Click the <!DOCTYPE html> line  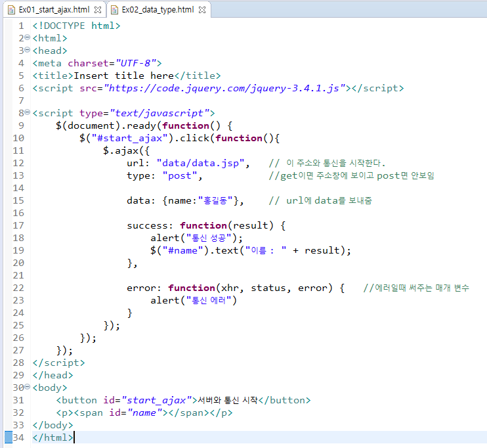pyautogui.click(x=76, y=26)
